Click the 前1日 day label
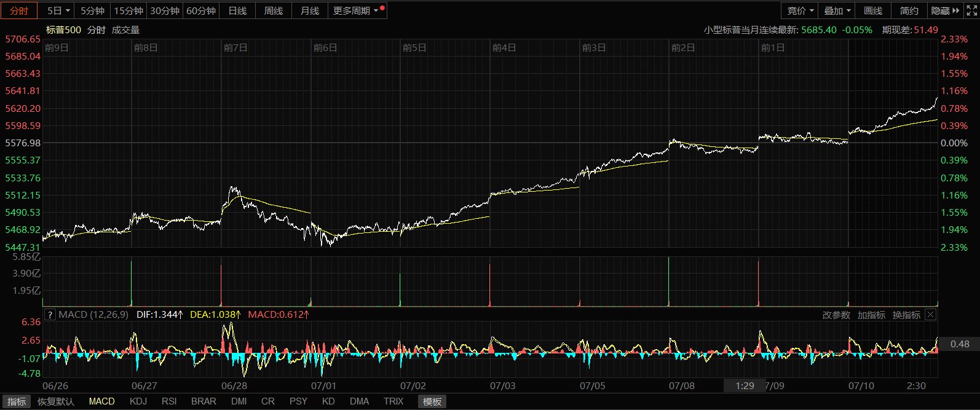 click(x=773, y=47)
